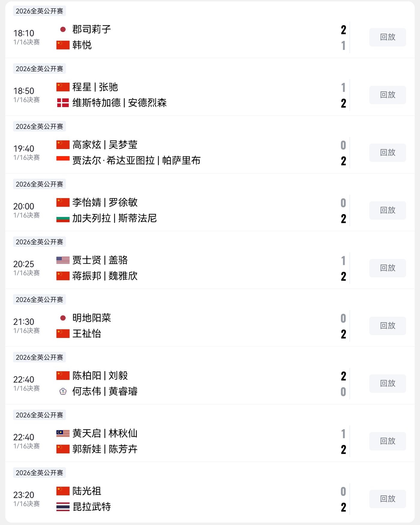Viewport: 420px width, 525px height.
Task: Open replay for 郡司莉子 vs 韩悦 match
Action: 387,37
